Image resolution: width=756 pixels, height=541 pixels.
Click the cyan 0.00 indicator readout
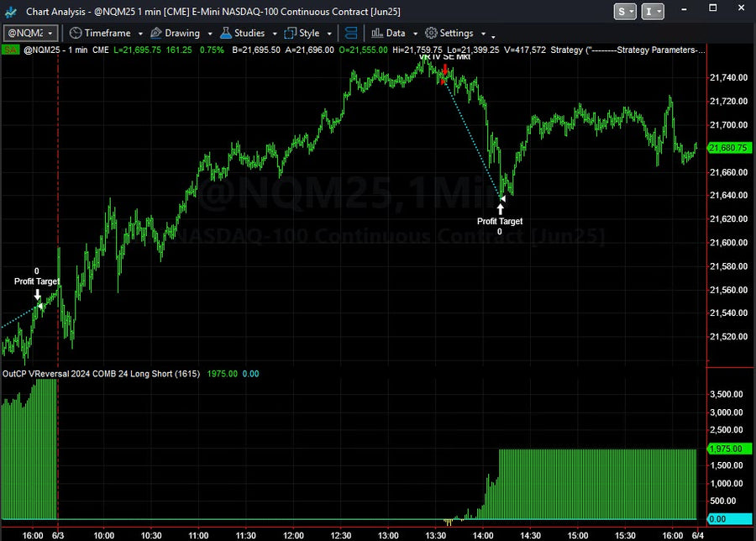point(250,374)
